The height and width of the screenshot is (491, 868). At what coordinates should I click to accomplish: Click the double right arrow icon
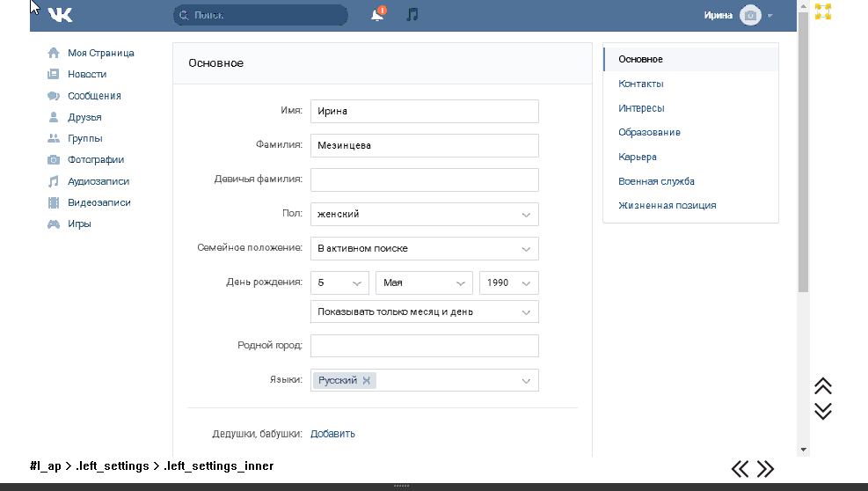point(766,468)
